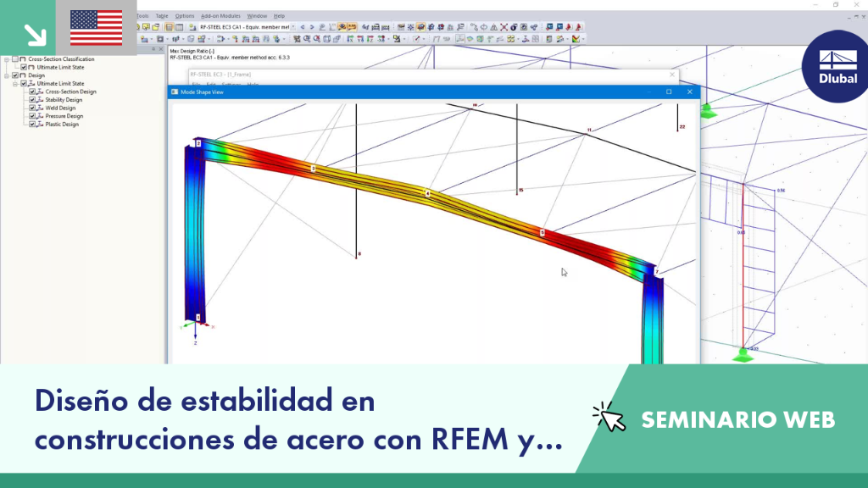The width and height of the screenshot is (868, 488).
Task: Open the RF-STEEL EC3 CA1 case dropdown
Action: [293, 26]
